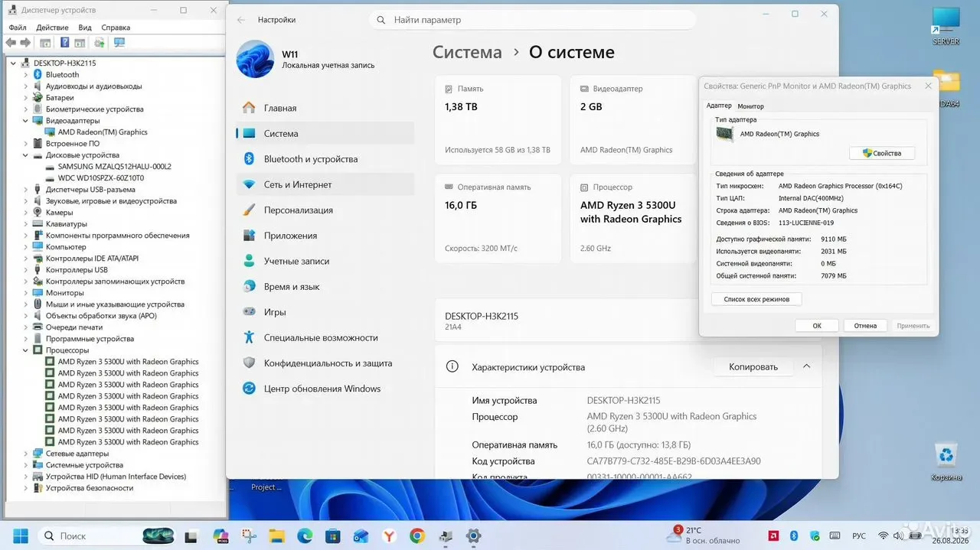Open Microsoft Edge from the taskbar

coord(304,535)
